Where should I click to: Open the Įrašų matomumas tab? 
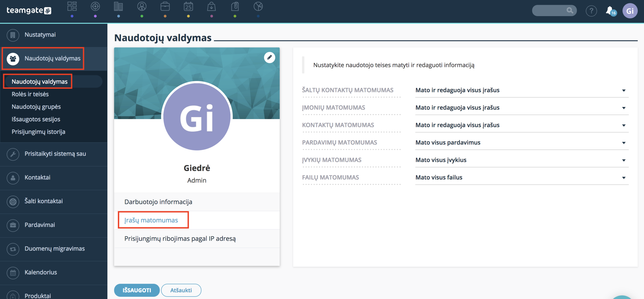197,220
